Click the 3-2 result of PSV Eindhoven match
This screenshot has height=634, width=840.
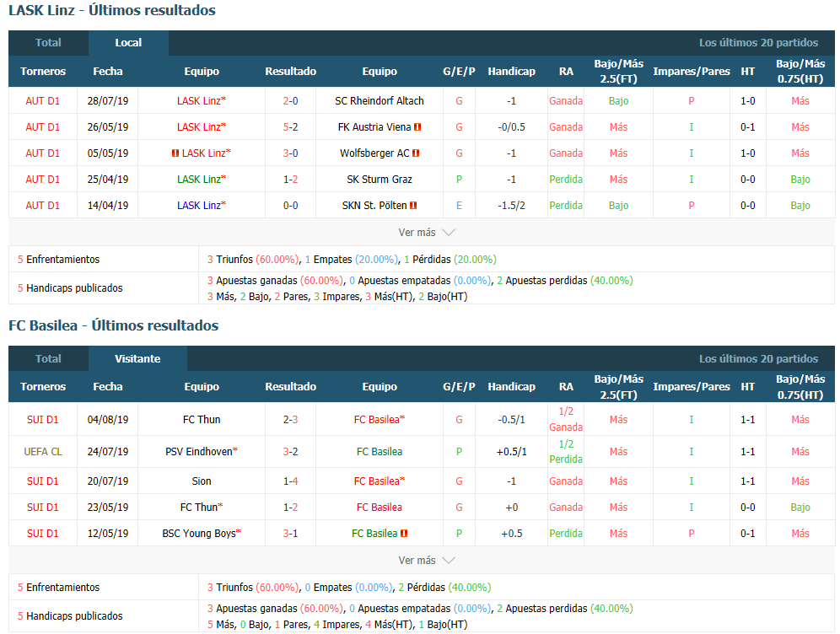click(290, 451)
